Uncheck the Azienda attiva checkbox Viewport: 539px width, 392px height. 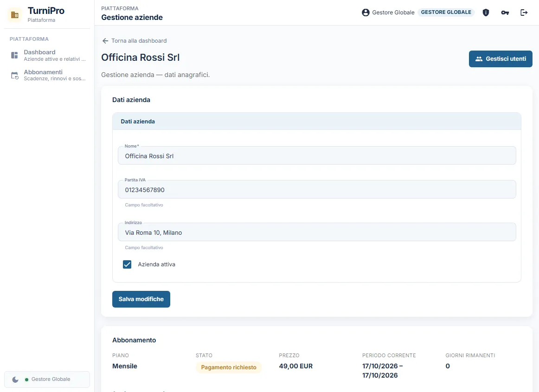coord(127,264)
